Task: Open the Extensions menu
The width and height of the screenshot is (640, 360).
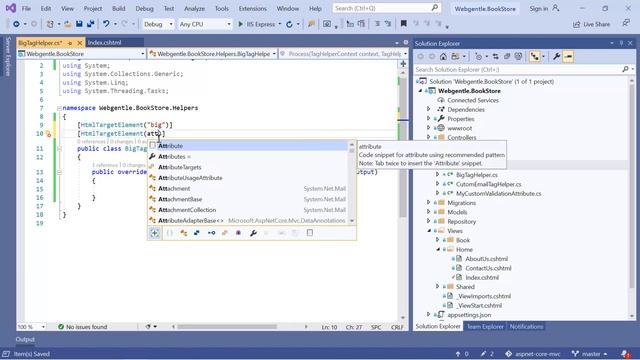Action: tap(252, 8)
